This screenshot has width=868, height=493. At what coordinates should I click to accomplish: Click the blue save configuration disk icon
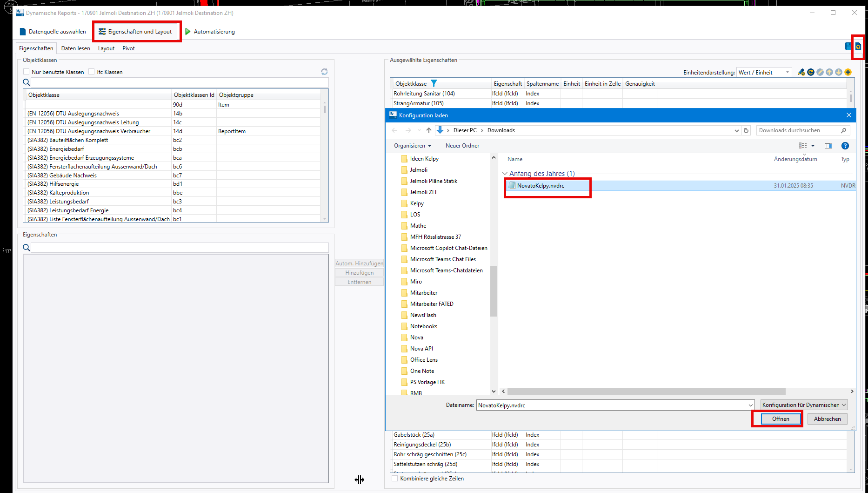[848, 46]
